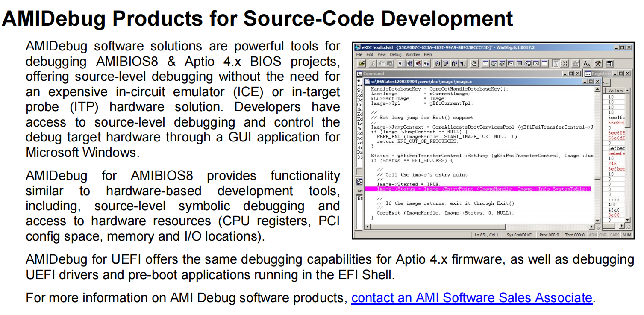This screenshot has height=315, width=644.
Task: Close the Registers child window
Action: pyautogui.click(x=627, y=74)
